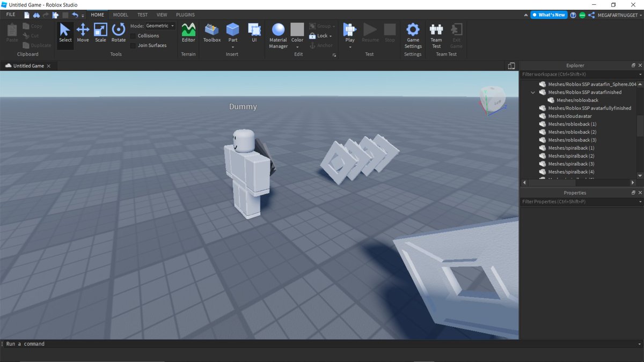Open the Material Manager

tap(278, 35)
